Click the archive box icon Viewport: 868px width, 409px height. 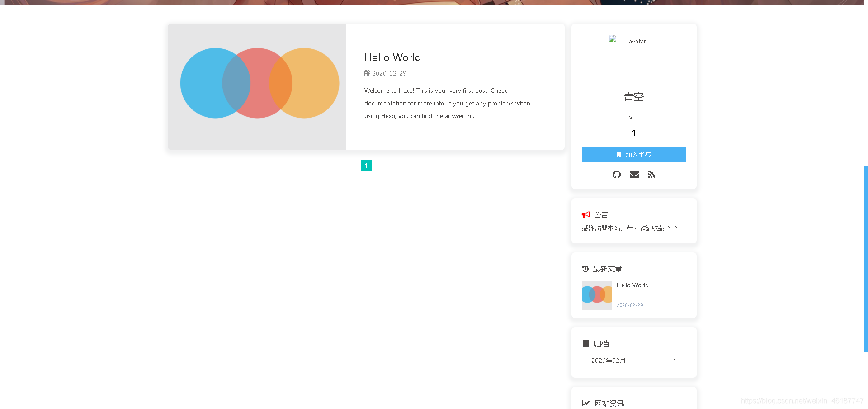pos(586,343)
